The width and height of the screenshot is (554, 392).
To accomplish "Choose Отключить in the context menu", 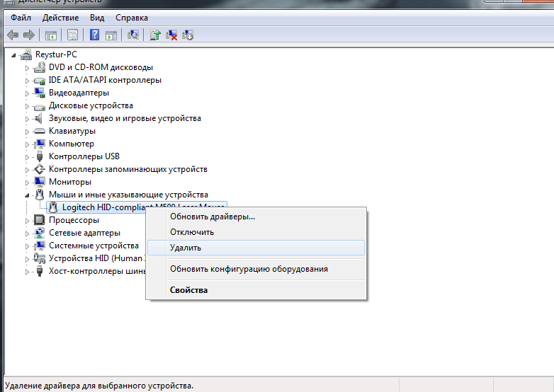I will [x=256, y=232].
